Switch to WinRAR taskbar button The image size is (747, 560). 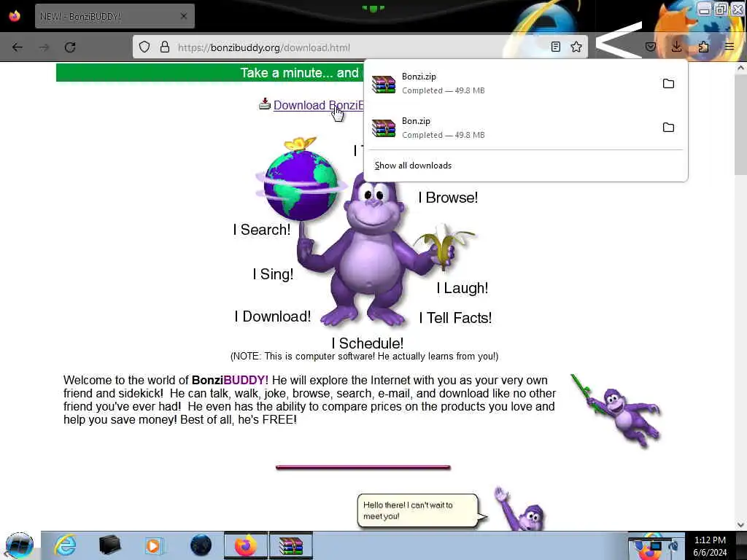click(x=291, y=545)
